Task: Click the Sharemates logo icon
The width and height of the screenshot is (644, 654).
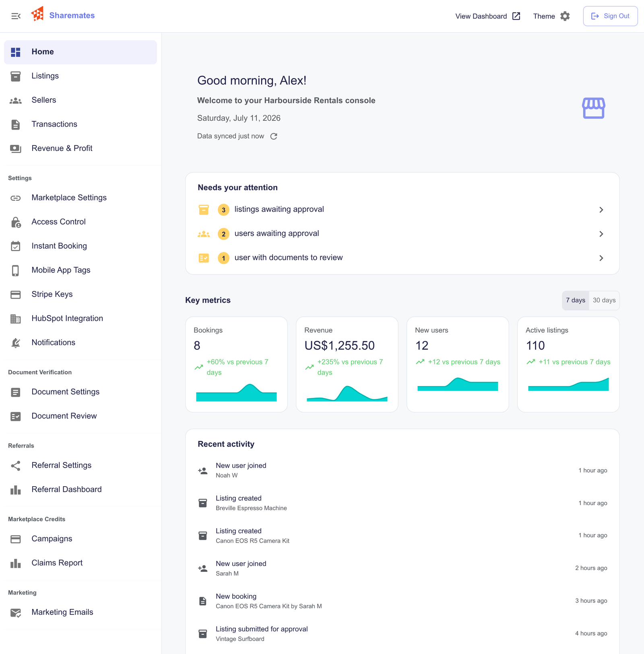Action: tap(37, 14)
